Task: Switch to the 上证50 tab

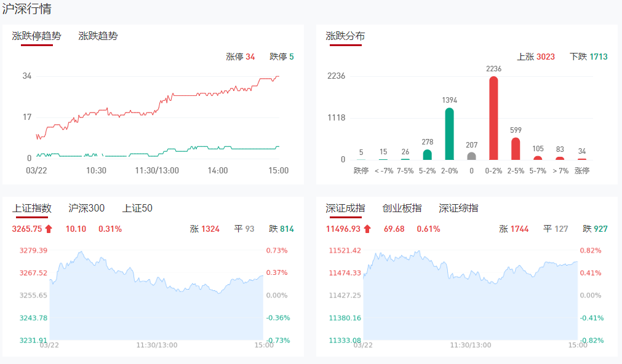Action: click(137, 208)
